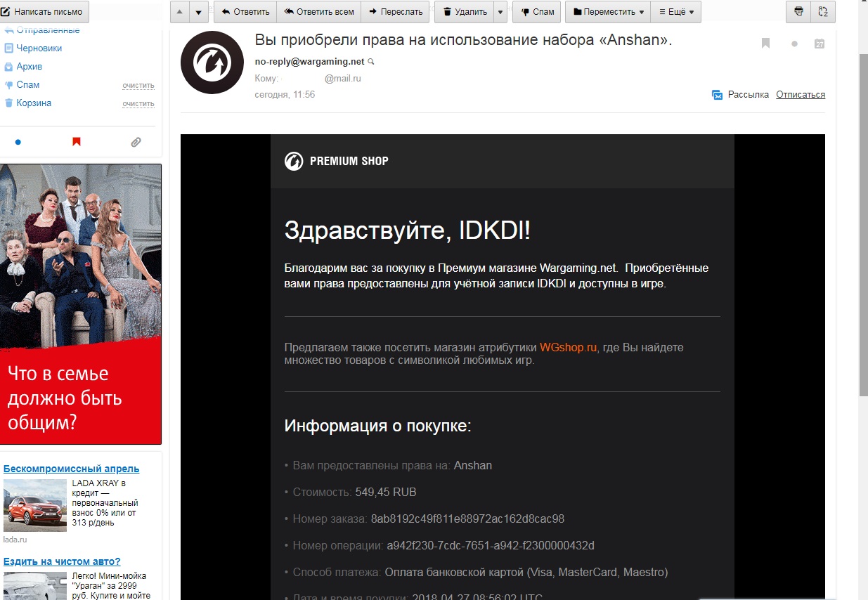Viewport: 868px width, 600px height.
Task: Click the lada.ru ad source text
Action: (15, 540)
